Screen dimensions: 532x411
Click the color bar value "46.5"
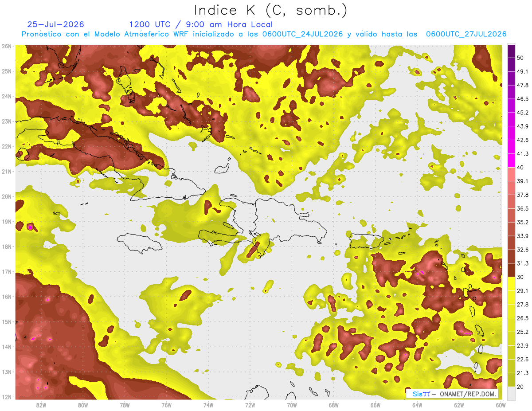click(522, 99)
